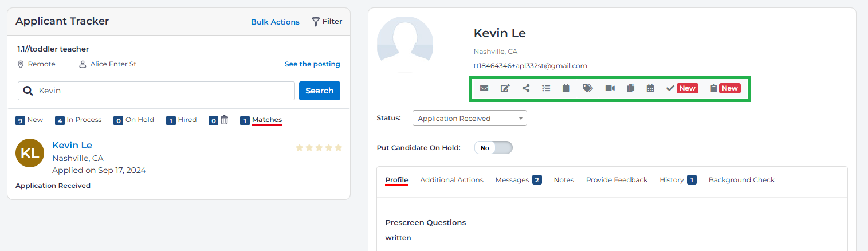Image resolution: width=868 pixels, height=251 pixels.
Task: Click the blue Search button
Action: pyautogui.click(x=319, y=91)
